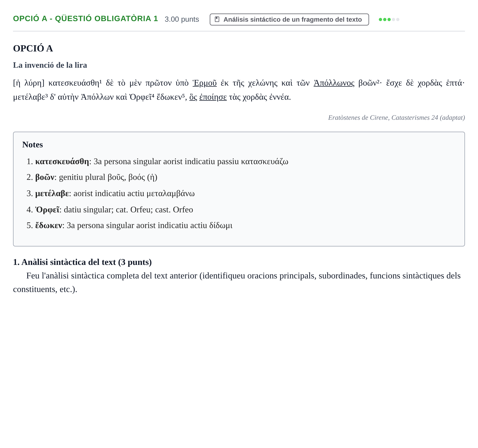Screen dimensions: 478x448
Task: Select note 1 about κατεσκευάσθη
Action: [157, 161]
